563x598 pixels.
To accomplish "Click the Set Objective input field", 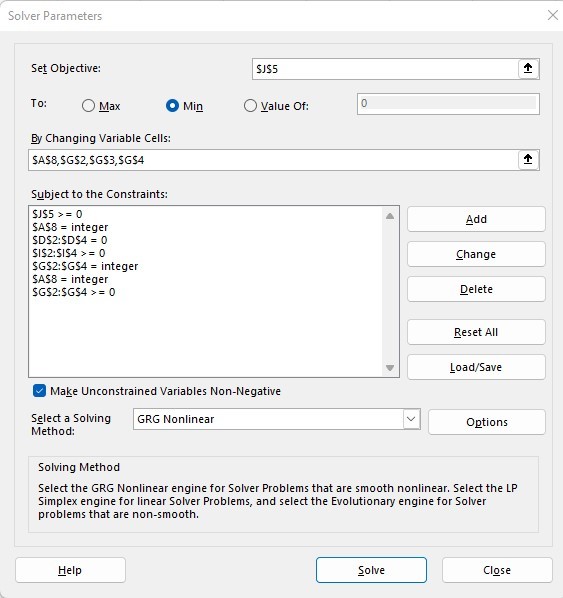I will pos(385,69).
